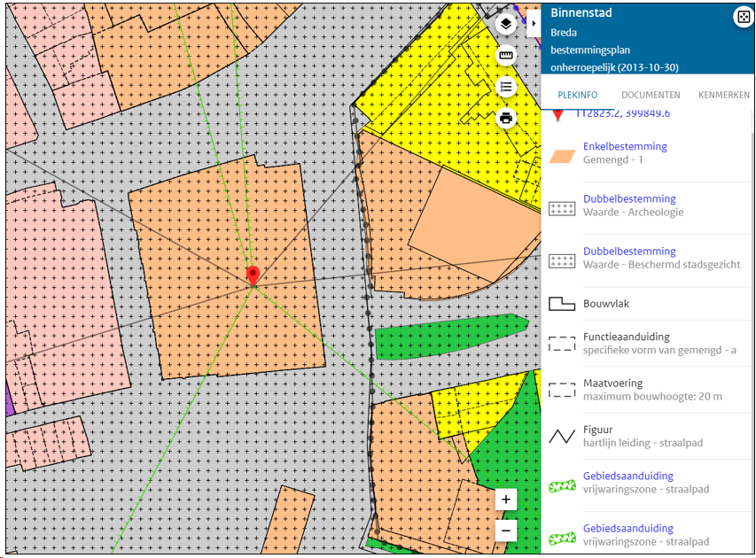Switch to the PLEKINFO tab
Viewport: 756px width, 558px height.
click(577, 95)
